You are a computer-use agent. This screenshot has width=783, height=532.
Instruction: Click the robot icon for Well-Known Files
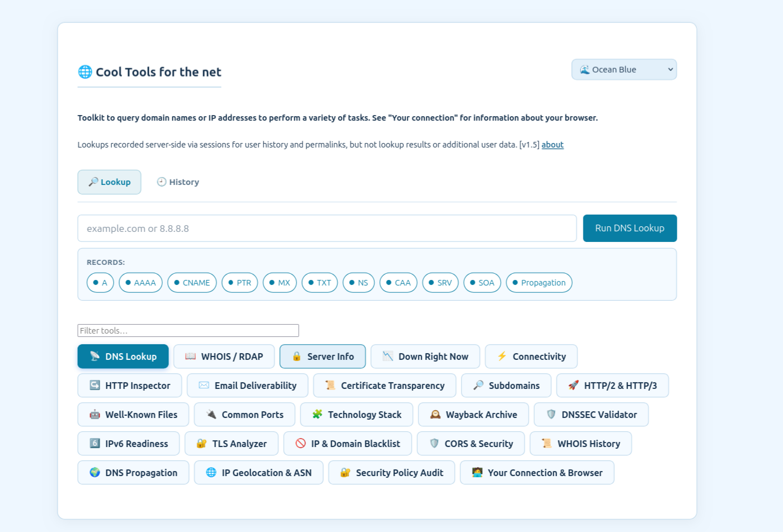pos(95,415)
